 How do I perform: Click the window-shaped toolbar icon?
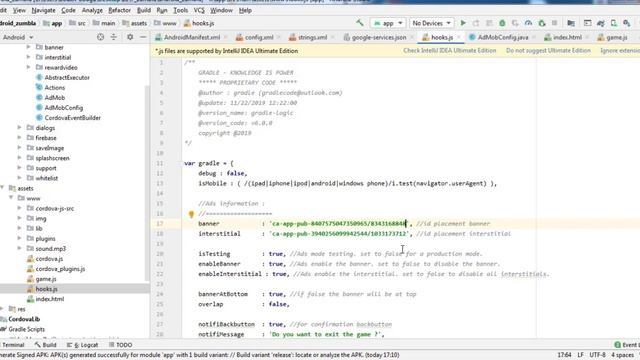pos(587,23)
